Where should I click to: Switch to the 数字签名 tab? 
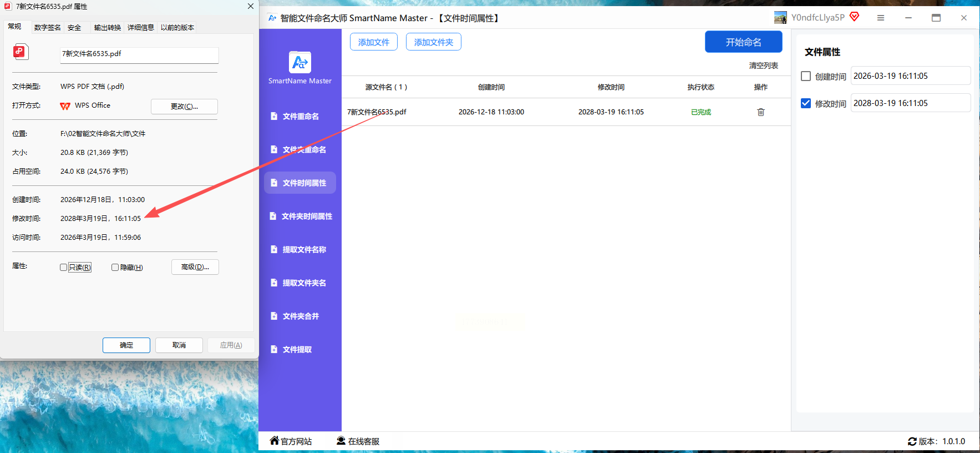click(47, 28)
